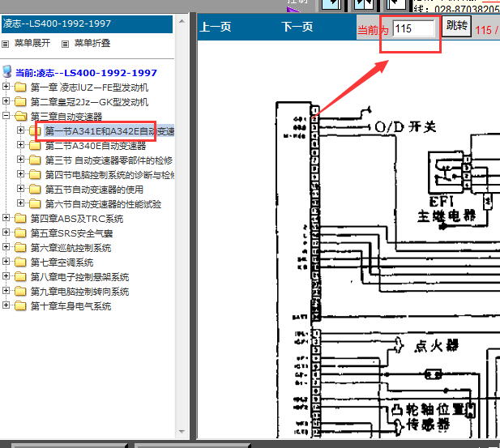
Task: Expand 第二章皇冠2Jz—GK型发动机 with plus box
Action: [x=6, y=100]
